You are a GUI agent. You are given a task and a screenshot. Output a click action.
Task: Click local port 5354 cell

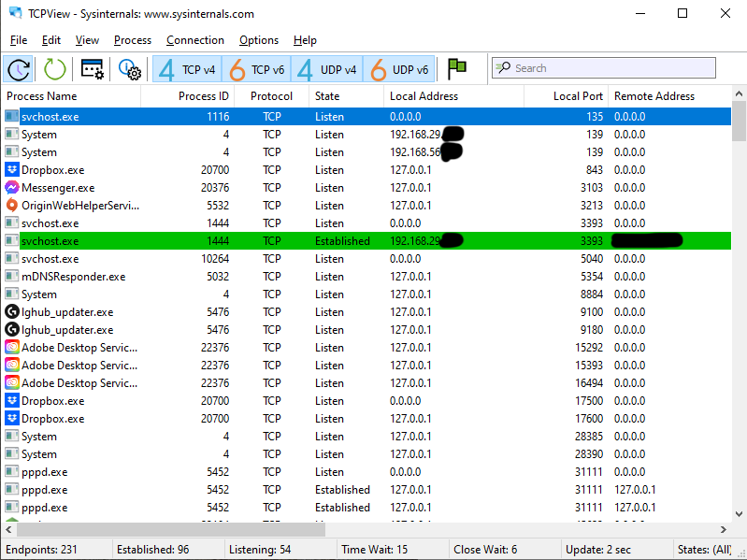point(592,277)
